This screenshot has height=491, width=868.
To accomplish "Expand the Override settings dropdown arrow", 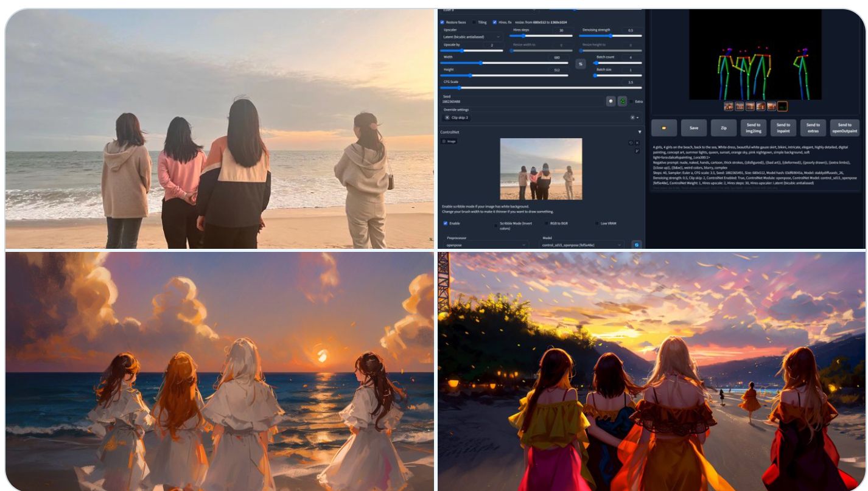I will pyautogui.click(x=637, y=117).
